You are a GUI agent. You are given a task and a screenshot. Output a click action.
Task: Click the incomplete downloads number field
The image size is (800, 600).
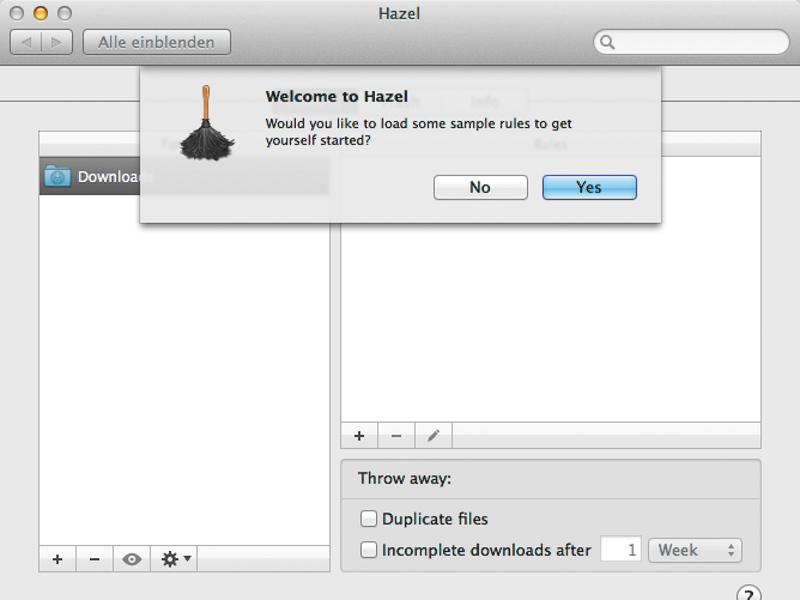click(x=621, y=549)
